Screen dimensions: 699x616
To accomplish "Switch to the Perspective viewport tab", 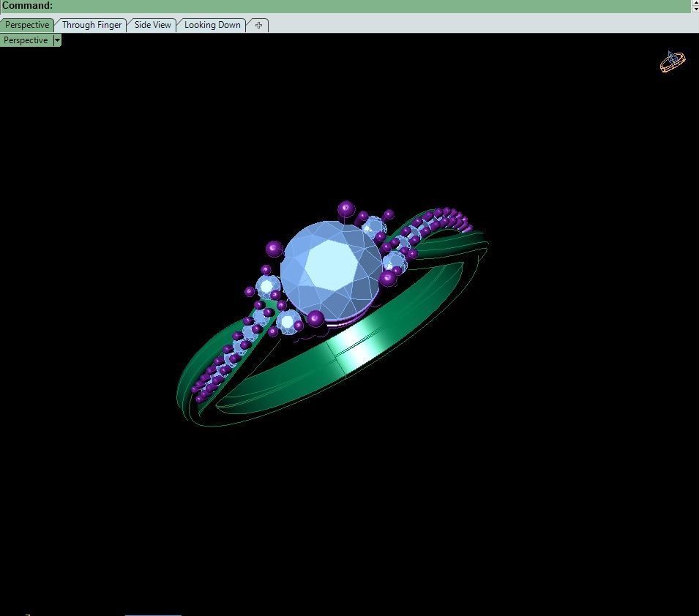I will (27, 25).
